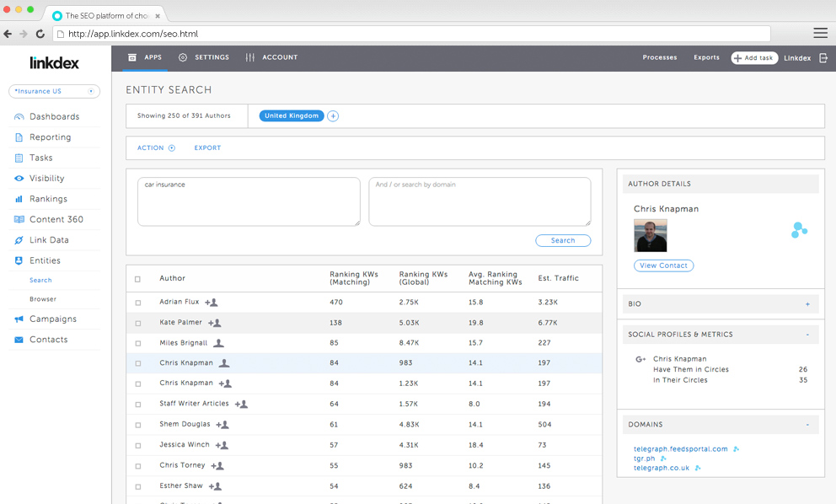Open the Insurance US project dropdown
The image size is (836, 504).
click(x=54, y=91)
